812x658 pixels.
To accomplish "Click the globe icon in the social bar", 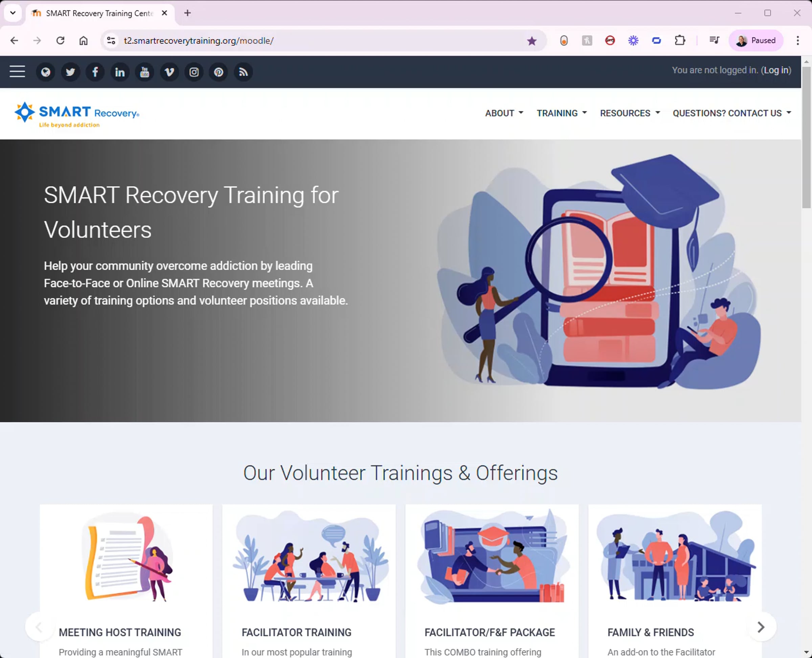I will [x=45, y=72].
